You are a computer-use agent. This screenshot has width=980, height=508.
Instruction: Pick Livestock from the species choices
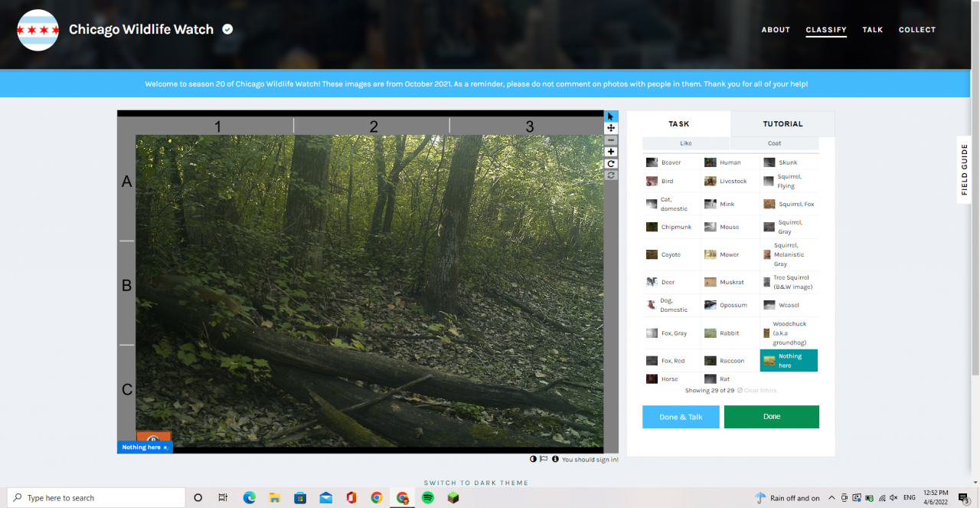click(730, 182)
